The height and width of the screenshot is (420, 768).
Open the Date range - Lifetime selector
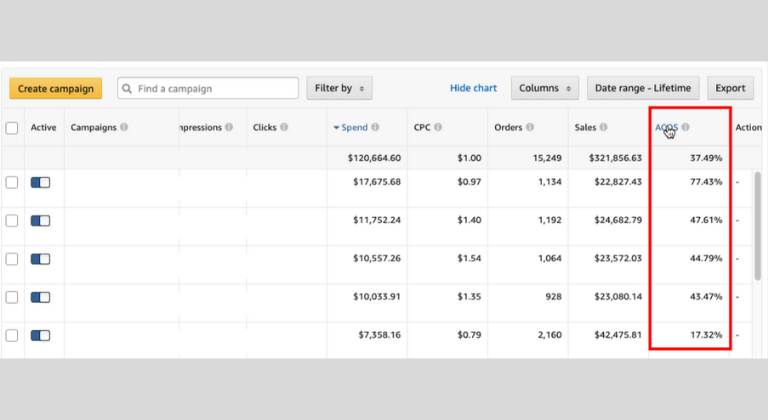click(x=643, y=88)
